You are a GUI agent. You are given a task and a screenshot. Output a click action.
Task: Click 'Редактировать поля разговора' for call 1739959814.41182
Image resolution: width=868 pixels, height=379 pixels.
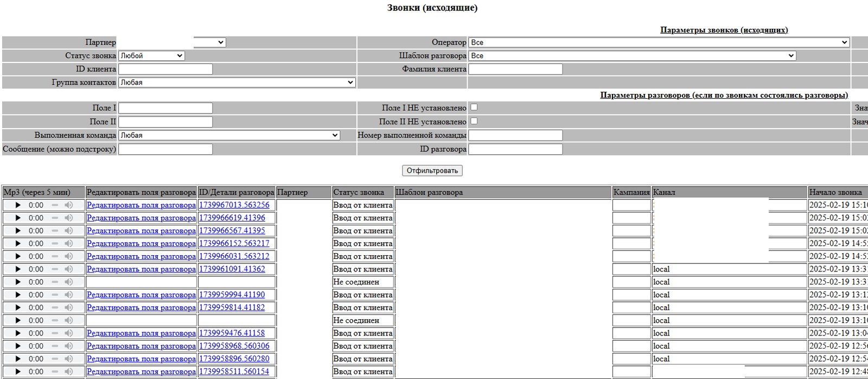point(141,307)
